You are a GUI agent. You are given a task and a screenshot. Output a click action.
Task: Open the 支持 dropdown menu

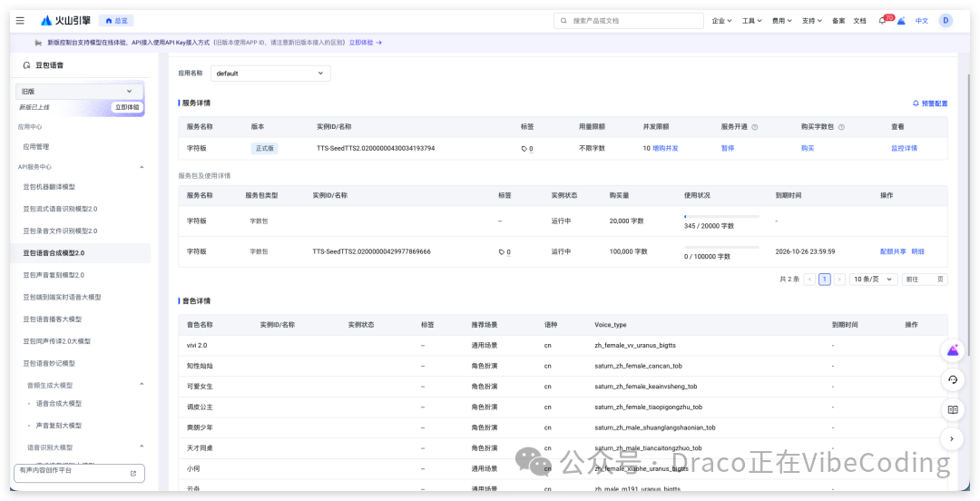(x=812, y=21)
